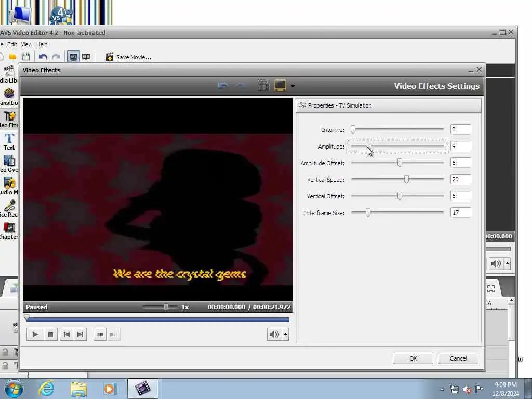
Task: Click the tray volume muted icon
Action: (x=467, y=390)
